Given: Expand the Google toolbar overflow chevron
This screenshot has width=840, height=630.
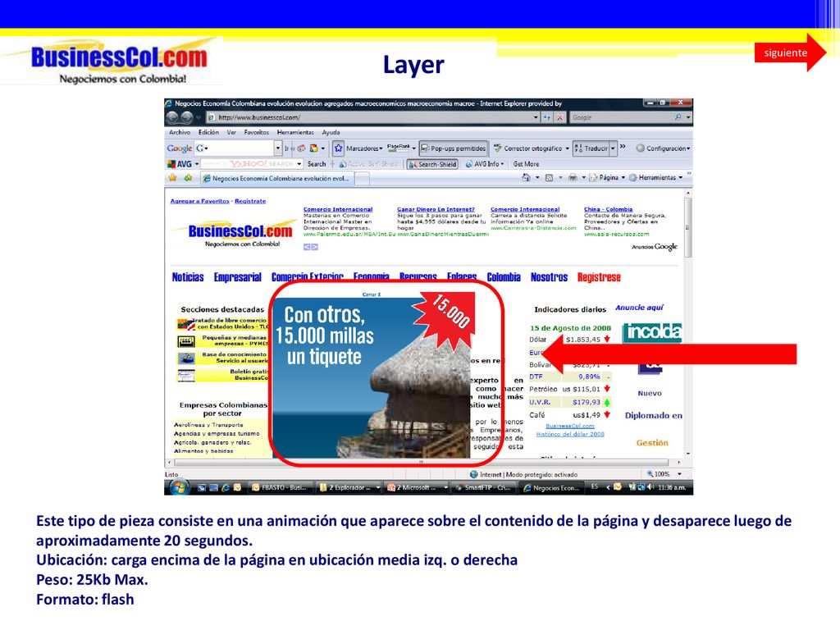Looking at the screenshot, I should tap(623, 146).
